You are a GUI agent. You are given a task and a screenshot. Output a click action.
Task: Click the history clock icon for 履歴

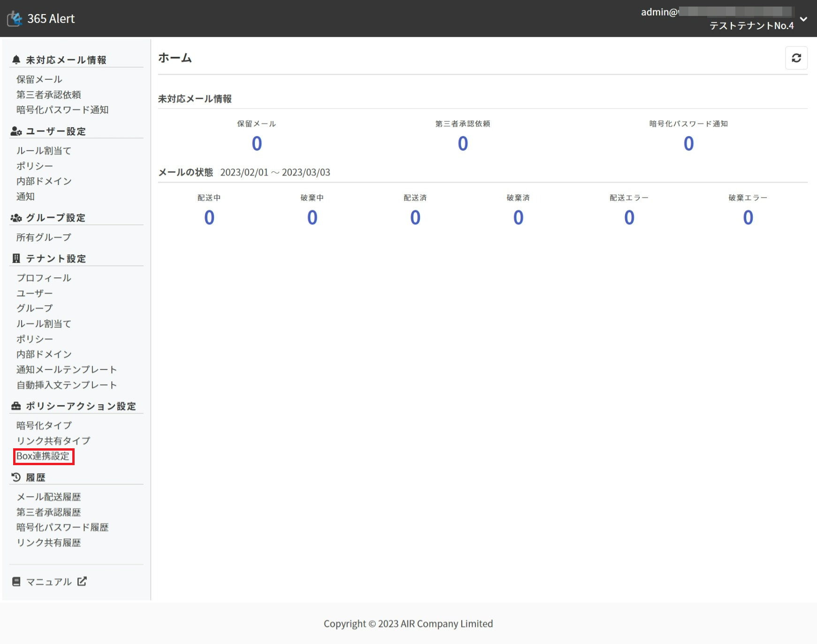click(16, 477)
